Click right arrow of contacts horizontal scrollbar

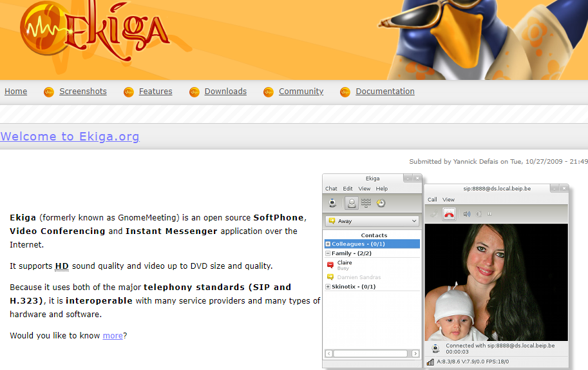(x=415, y=353)
